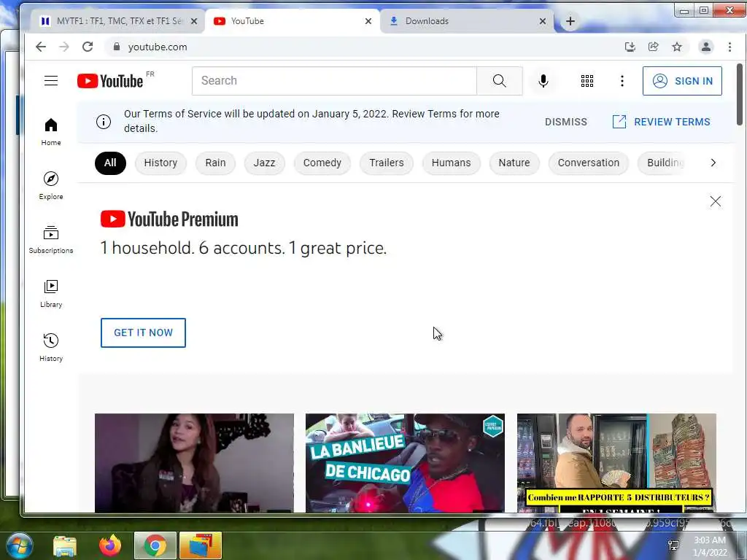Screen dimensions: 747x560
Task: Click the browser forward arrow
Action: 64,47
